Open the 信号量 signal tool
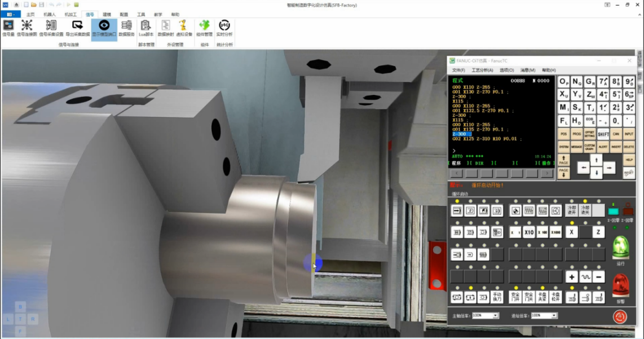 pos(8,28)
